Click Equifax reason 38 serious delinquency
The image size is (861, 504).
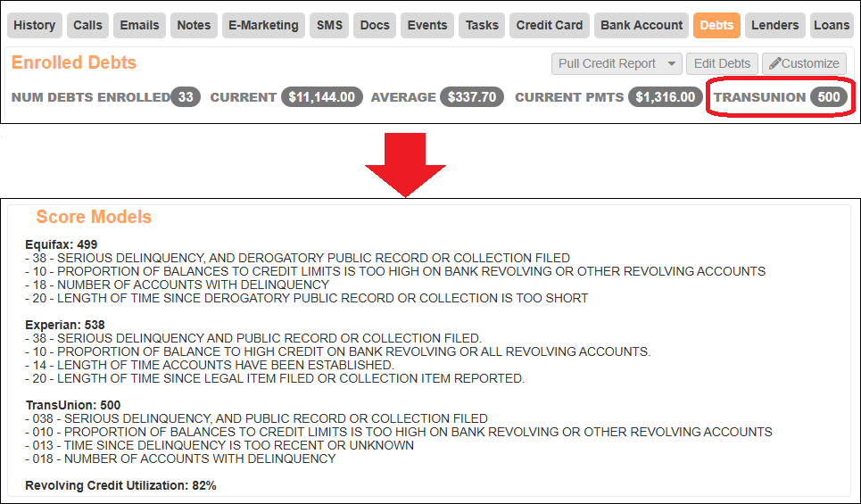298,258
